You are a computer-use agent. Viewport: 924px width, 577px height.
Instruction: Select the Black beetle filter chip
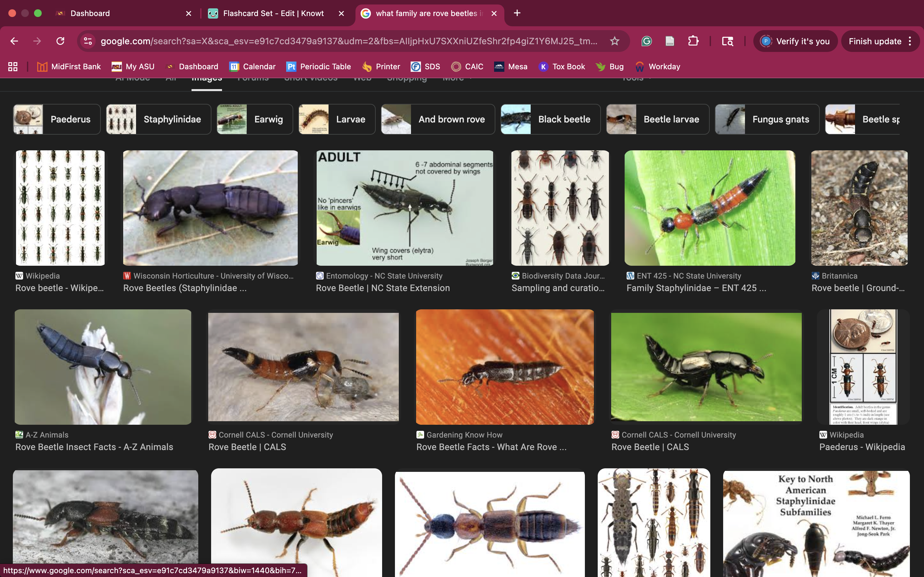click(x=550, y=120)
